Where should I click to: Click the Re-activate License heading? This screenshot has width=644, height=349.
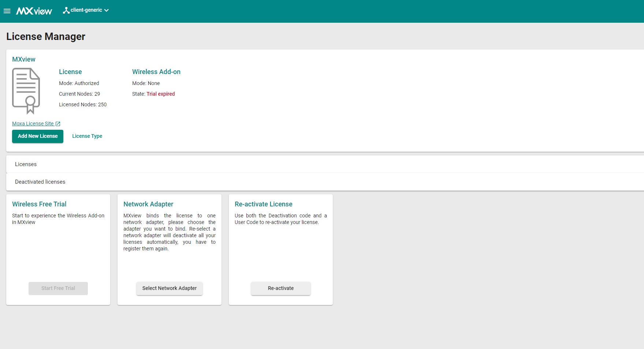point(264,204)
